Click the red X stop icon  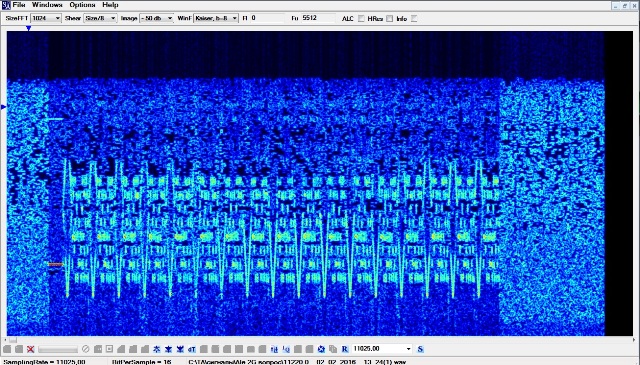pyautogui.click(x=31, y=349)
